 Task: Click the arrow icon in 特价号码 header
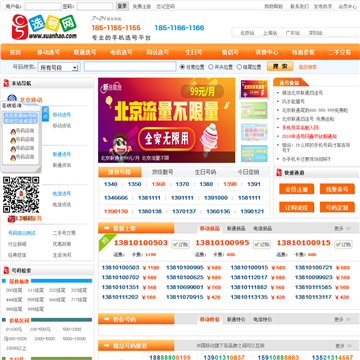(107, 319)
